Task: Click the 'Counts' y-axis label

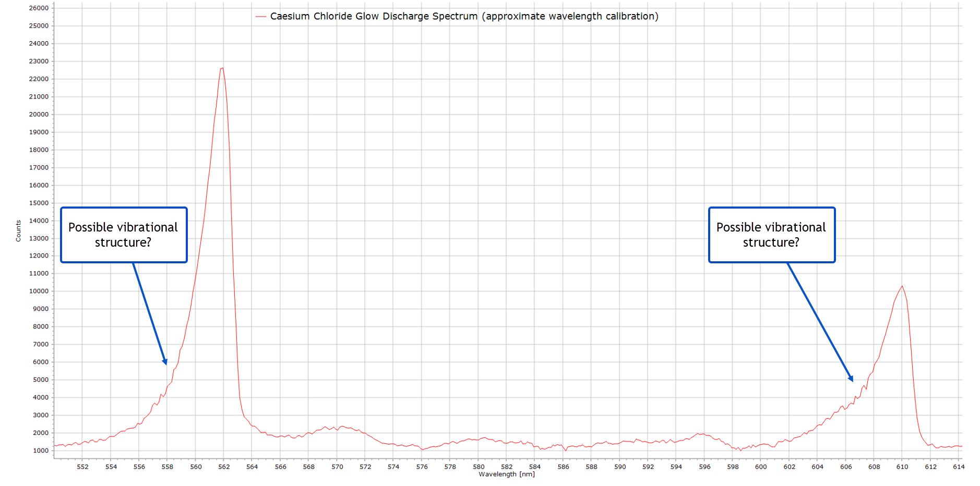Action: point(18,230)
